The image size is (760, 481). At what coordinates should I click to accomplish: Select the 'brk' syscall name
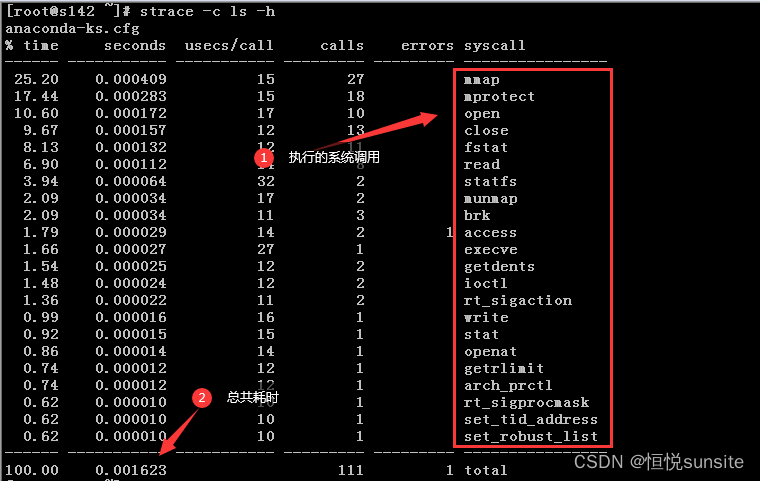[x=477, y=215]
